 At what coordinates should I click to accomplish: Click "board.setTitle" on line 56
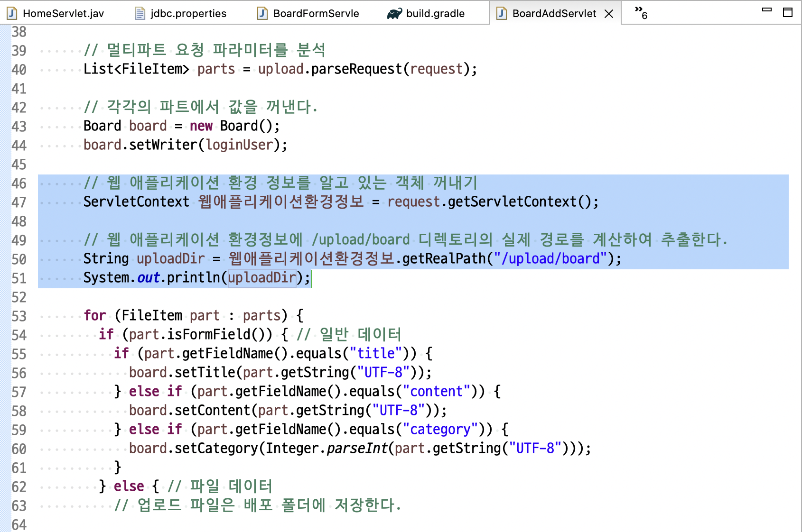pyautogui.click(x=182, y=373)
